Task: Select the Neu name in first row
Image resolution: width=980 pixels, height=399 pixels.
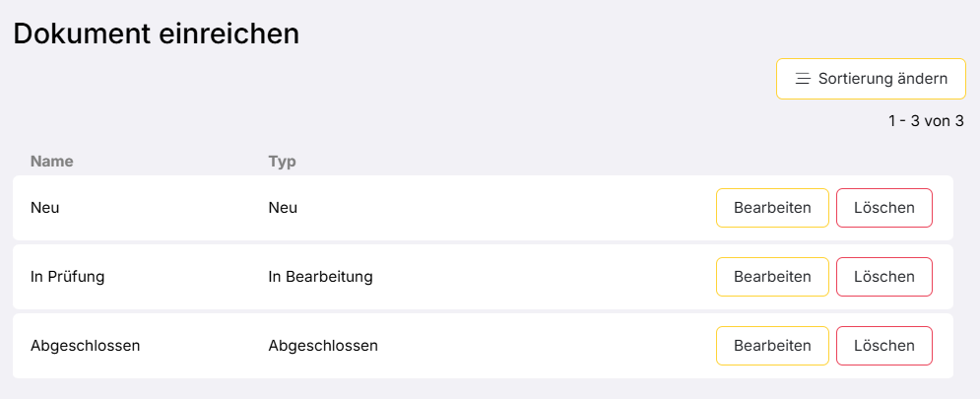Action: pos(45,208)
